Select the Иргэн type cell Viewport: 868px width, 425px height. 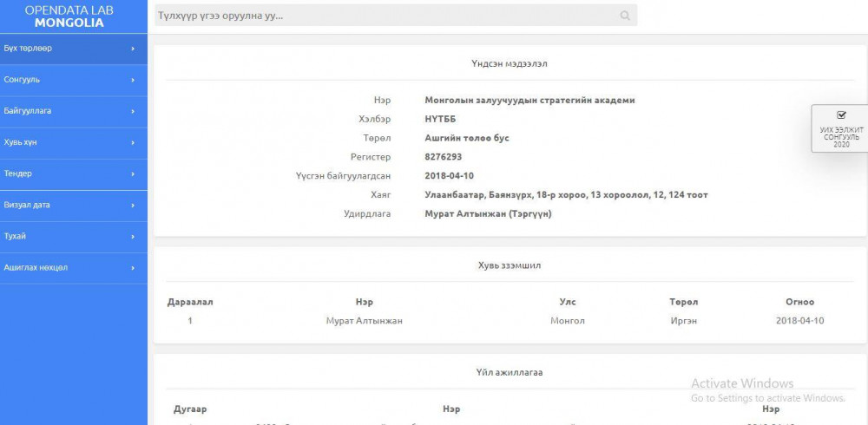pyautogui.click(x=684, y=321)
